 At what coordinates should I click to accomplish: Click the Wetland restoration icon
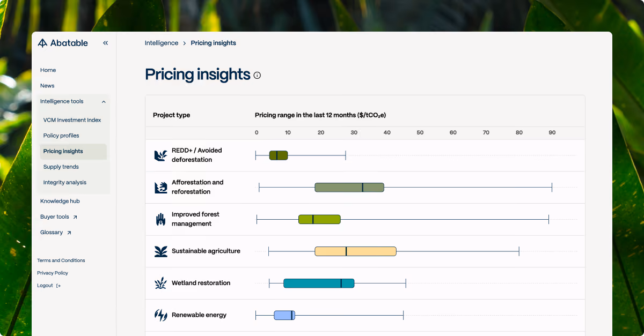160,283
